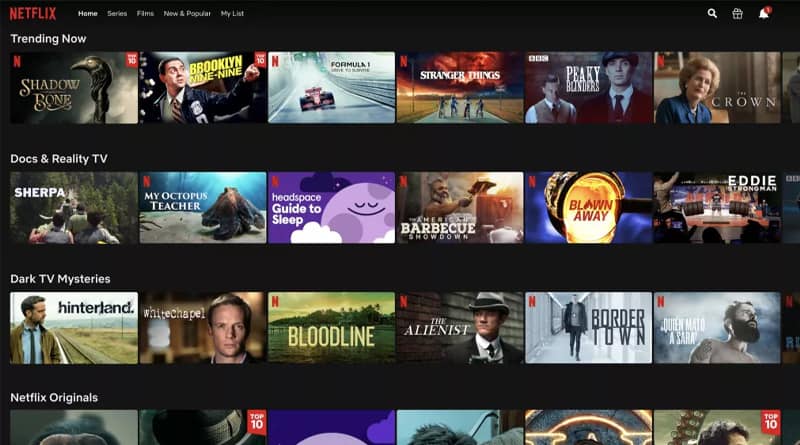The width and height of the screenshot is (800, 445).
Task: Open the Films menu item
Action: [145, 14]
